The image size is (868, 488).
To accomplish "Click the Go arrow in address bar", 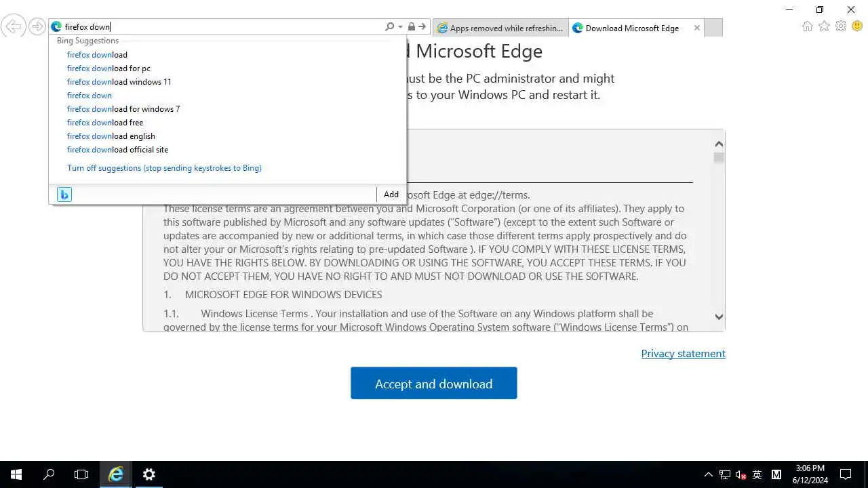I will (x=422, y=27).
